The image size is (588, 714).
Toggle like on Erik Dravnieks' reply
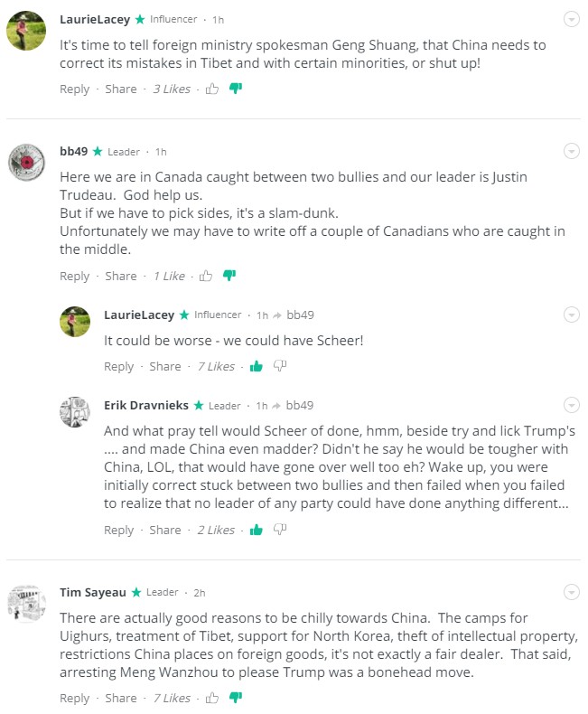coord(257,530)
